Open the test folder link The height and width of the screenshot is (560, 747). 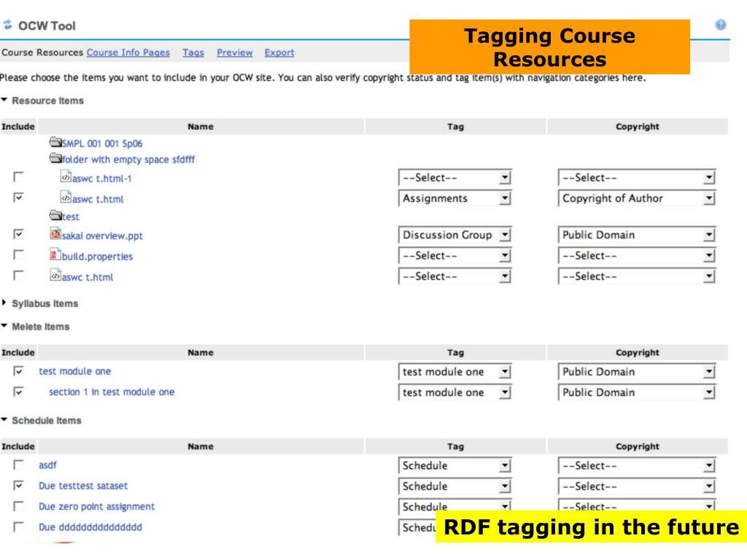pos(71,217)
